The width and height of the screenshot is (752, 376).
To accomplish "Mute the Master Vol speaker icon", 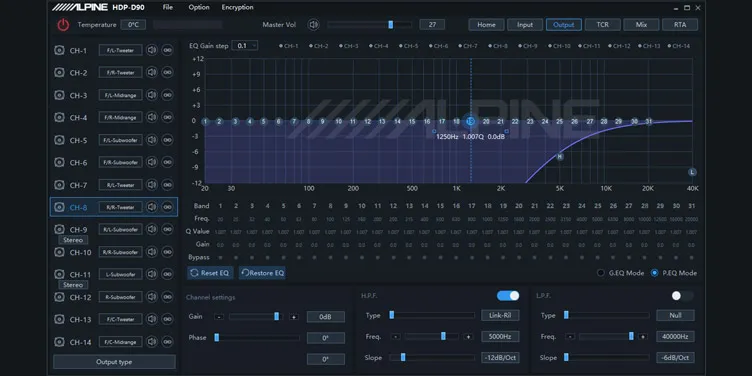I will coord(314,24).
